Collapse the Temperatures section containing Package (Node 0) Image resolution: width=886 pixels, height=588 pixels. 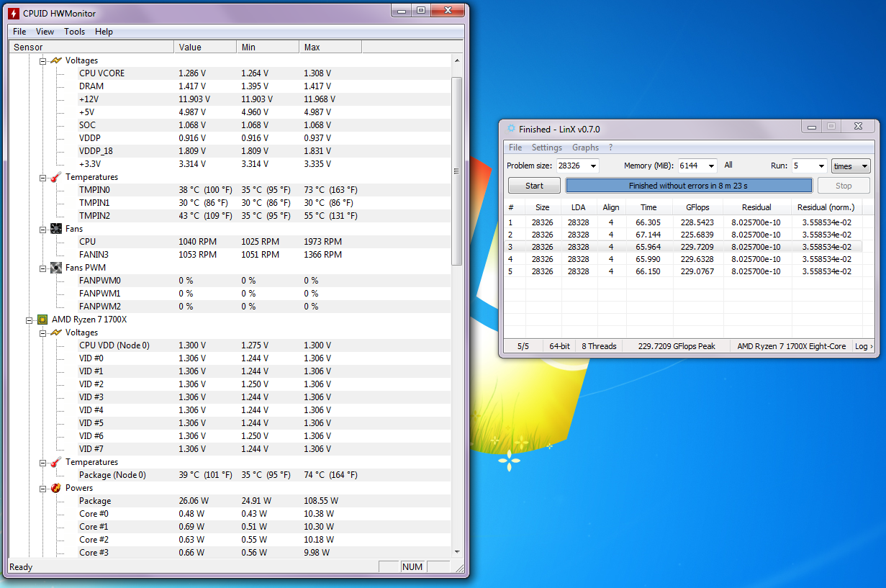43,462
